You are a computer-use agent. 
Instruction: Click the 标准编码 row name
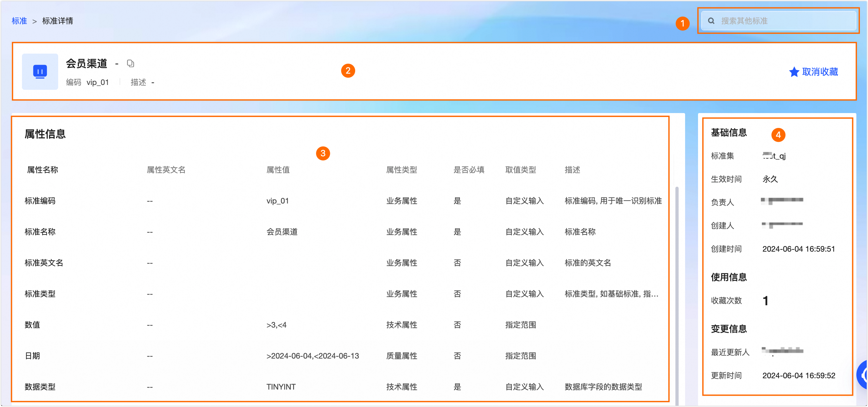coord(40,201)
